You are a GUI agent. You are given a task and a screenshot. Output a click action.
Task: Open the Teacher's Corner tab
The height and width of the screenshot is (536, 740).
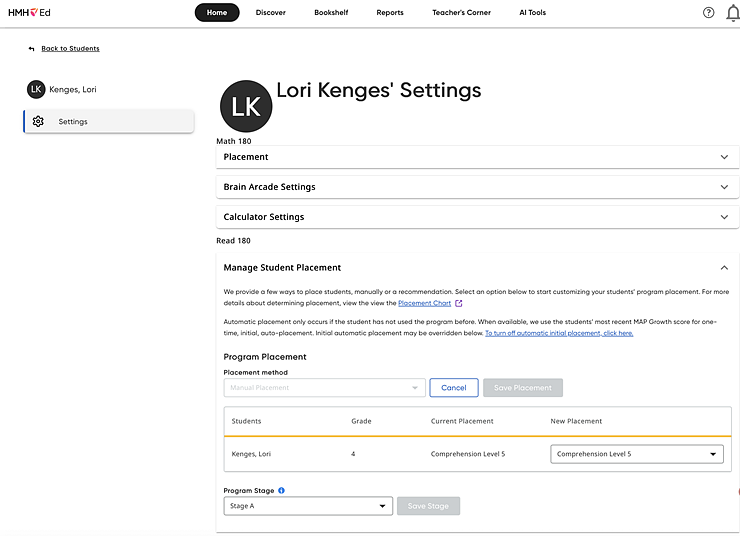pos(461,13)
